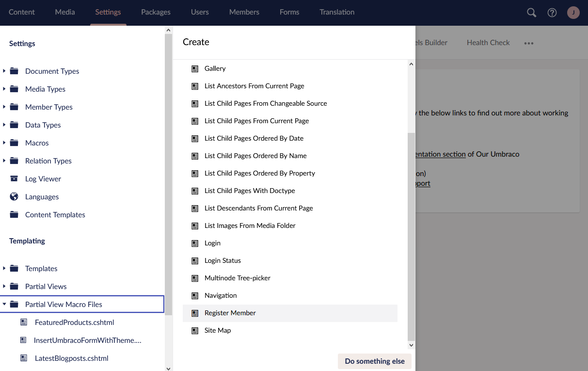Click the Do something else button
The height and width of the screenshot is (371, 588).
pyautogui.click(x=375, y=361)
